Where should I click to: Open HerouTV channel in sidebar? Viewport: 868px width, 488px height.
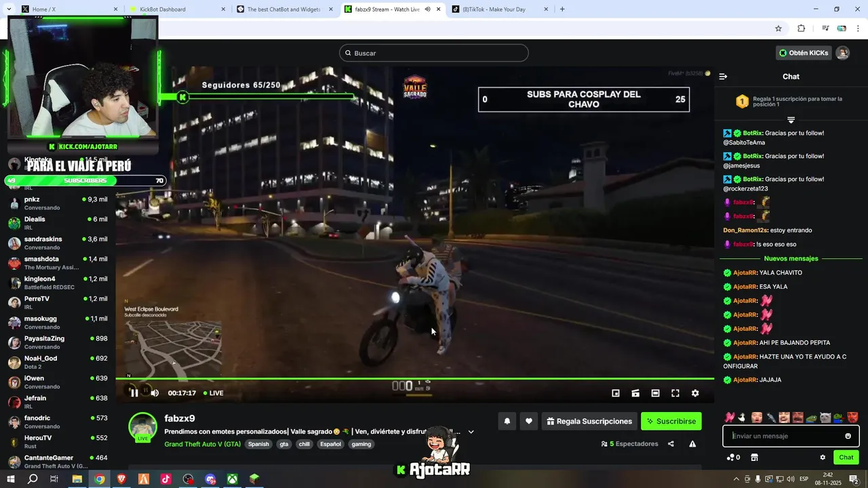58,442
